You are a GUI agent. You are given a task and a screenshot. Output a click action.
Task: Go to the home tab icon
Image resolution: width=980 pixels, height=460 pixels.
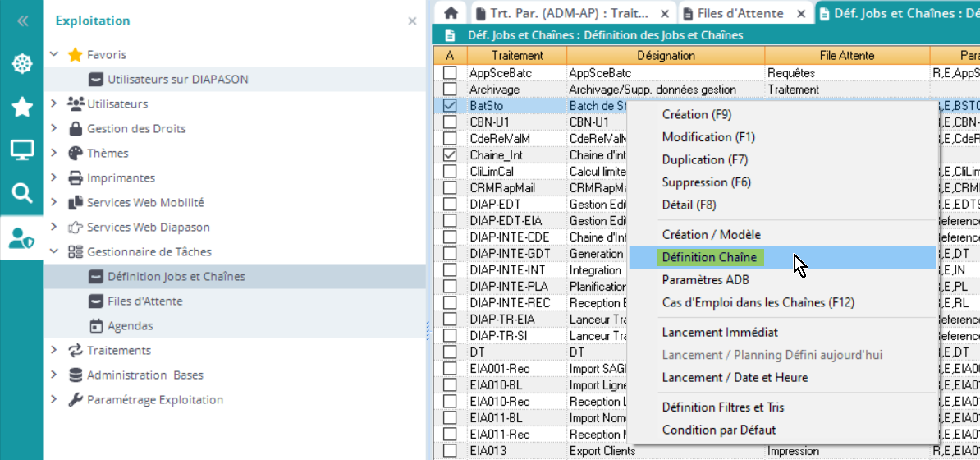click(x=450, y=13)
